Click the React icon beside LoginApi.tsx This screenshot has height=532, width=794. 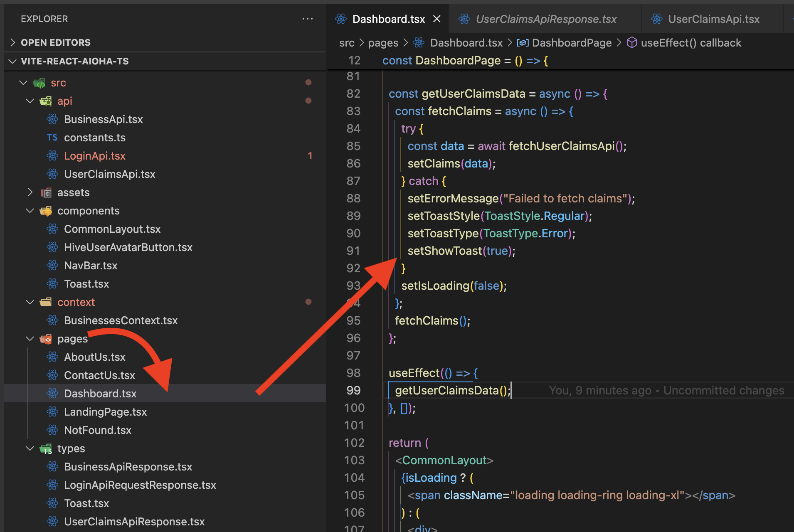[52, 156]
